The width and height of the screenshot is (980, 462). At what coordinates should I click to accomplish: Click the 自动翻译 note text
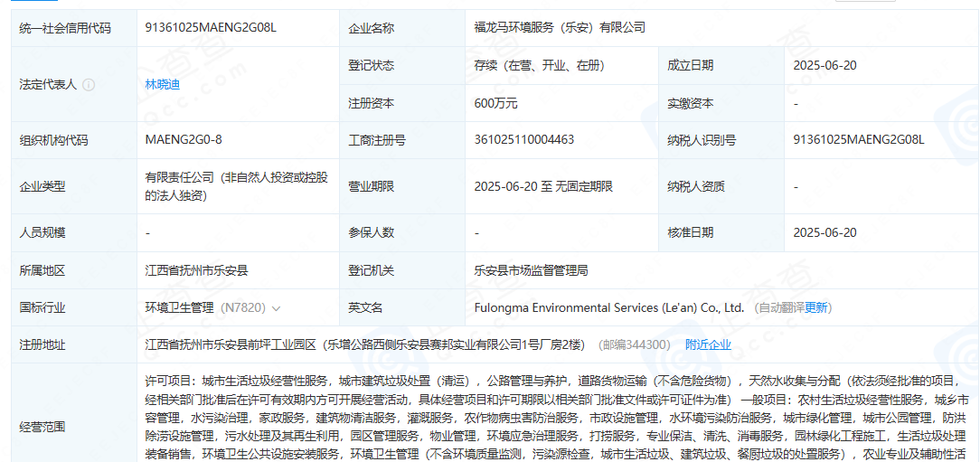tap(778, 307)
